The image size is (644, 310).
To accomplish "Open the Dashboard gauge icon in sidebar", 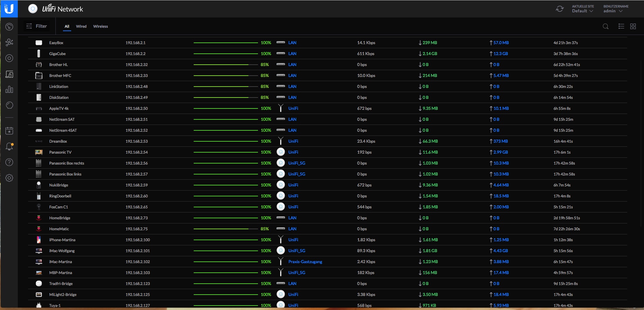I will point(9,27).
